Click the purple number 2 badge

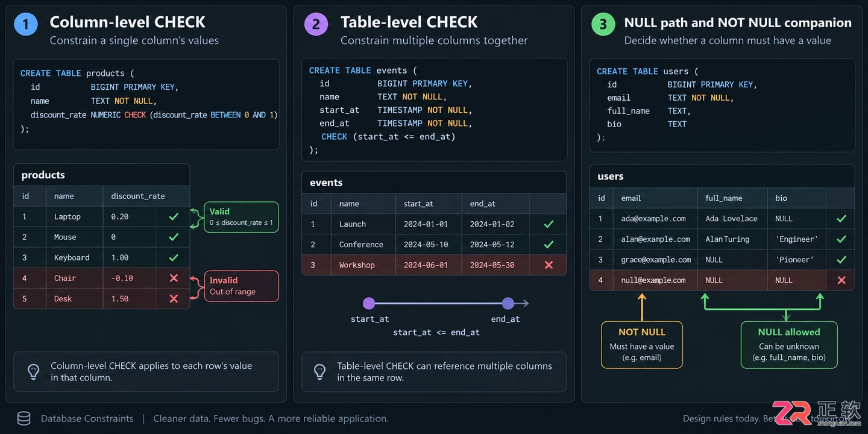tap(316, 24)
